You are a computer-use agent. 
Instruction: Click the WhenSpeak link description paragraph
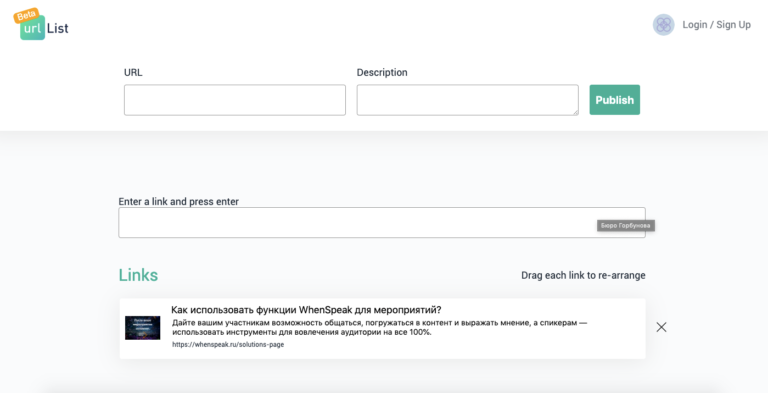(x=380, y=327)
